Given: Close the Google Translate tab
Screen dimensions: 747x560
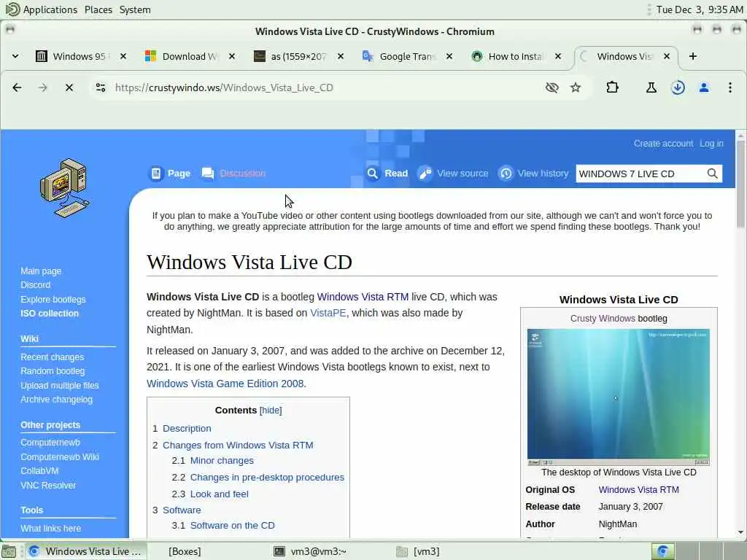Looking at the screenshot, I should pyautogui.click(x=449, y=56).
